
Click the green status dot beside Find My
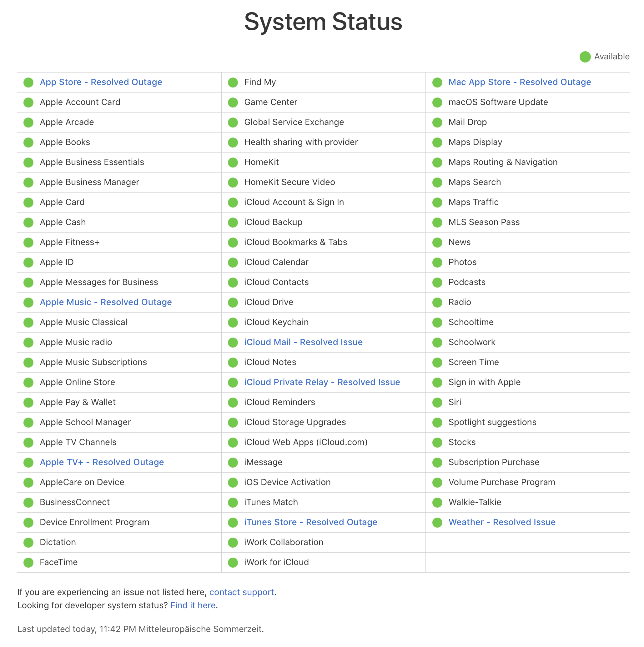(x=233, y=83)
